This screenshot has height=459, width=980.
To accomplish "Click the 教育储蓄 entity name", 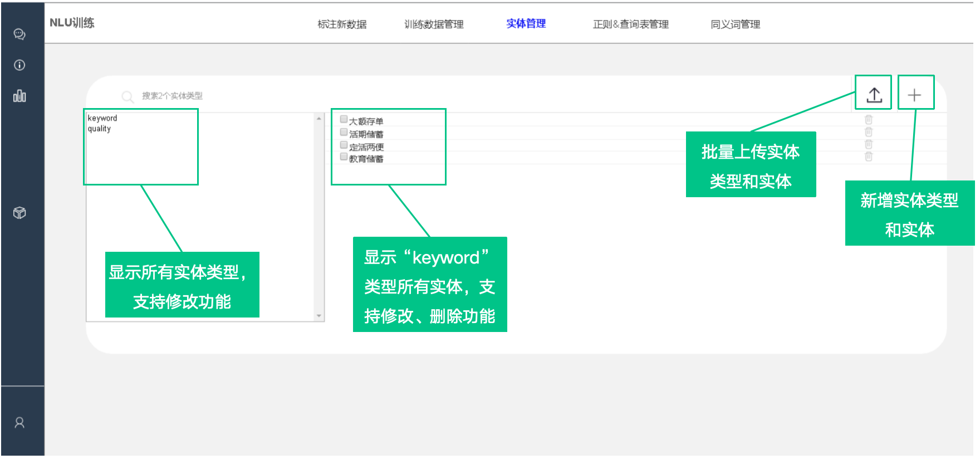I will [x=366, y=159].
